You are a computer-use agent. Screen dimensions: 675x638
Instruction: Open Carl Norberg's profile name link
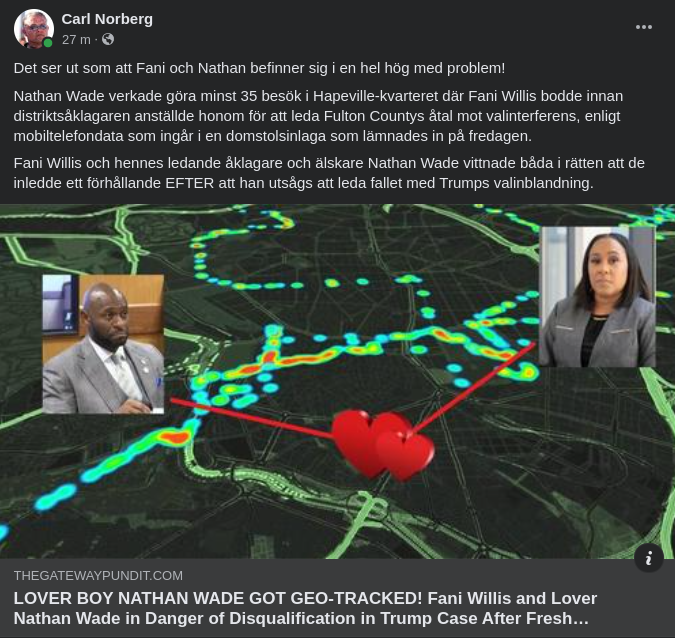click(x=107, y=19)
